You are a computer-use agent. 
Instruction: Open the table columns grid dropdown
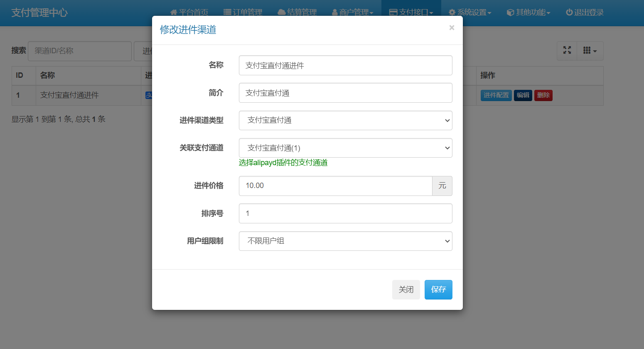click(x=590, y=50)
